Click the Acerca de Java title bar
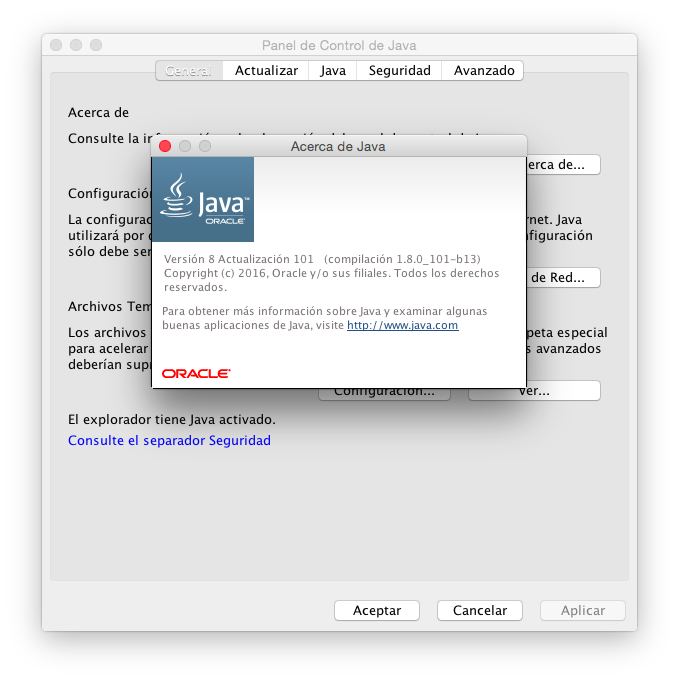The height and width of the screenshot is (681, 679). (x=338, y=146)
